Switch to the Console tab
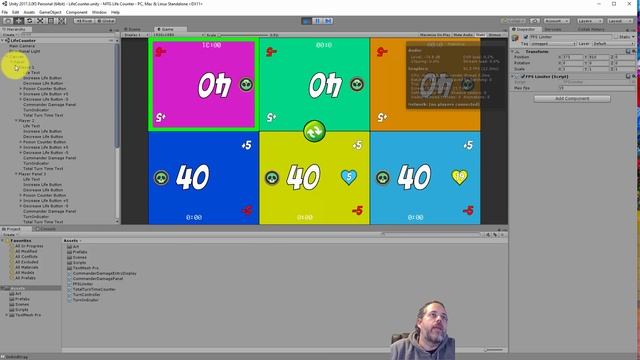This screenshot has width=640, height=360. pyautogui.click(x=46, y=229)
